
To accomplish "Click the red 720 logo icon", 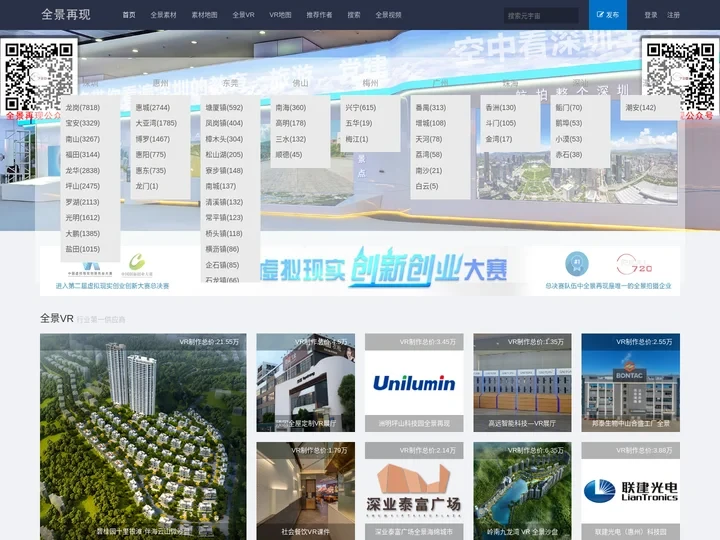I will (x=634, y=264).
